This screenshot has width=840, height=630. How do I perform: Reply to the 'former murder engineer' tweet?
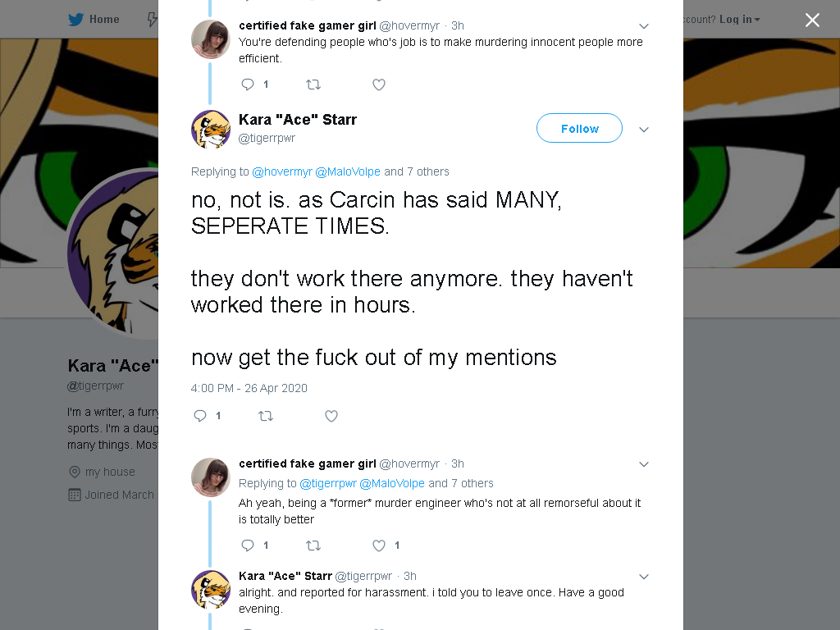(x=248, y=546)
